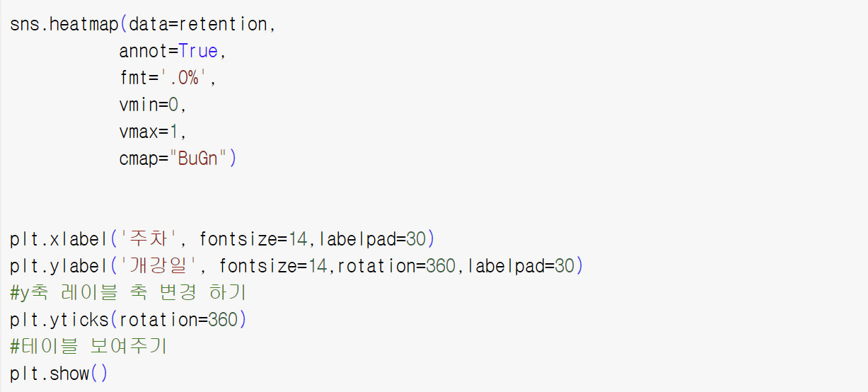
Task: Click the blank line below cmap
Action: coord(434,185)
